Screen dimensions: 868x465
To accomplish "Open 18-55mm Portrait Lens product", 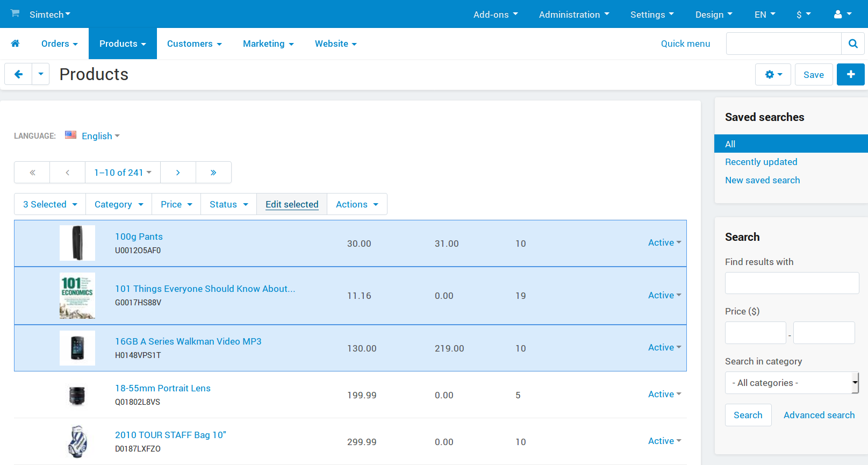I will click(x=163, y=388).
